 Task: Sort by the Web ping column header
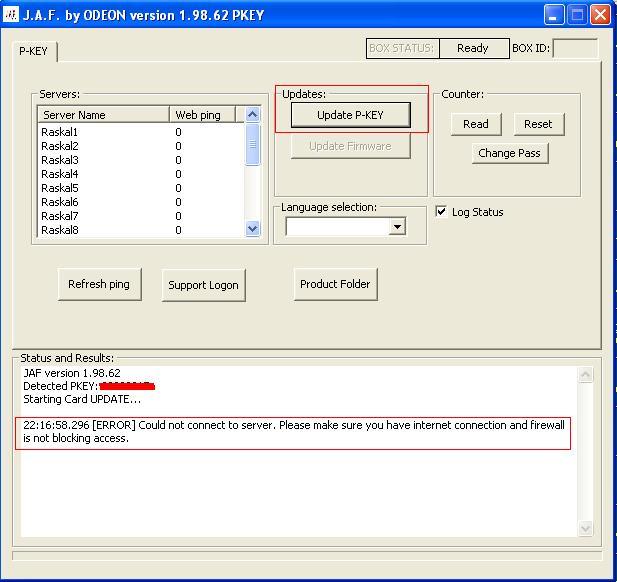pos(202,115)
